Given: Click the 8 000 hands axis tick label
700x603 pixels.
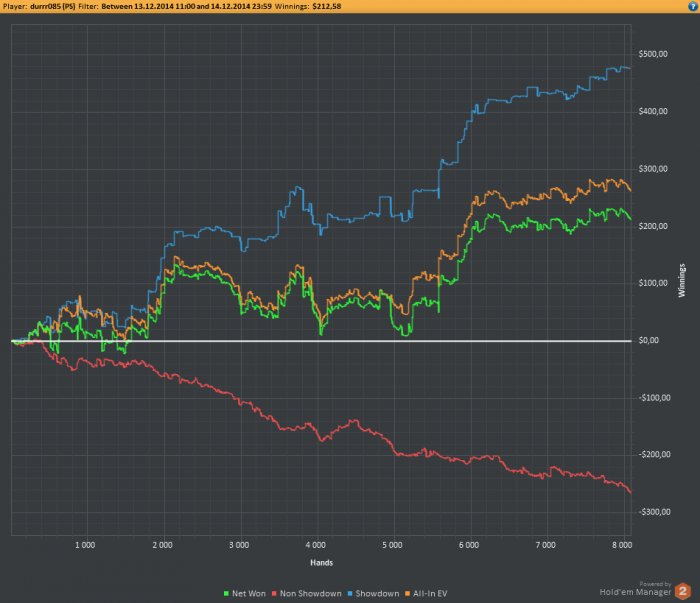Looking at the screenshot, I should (x=622, y=545).
